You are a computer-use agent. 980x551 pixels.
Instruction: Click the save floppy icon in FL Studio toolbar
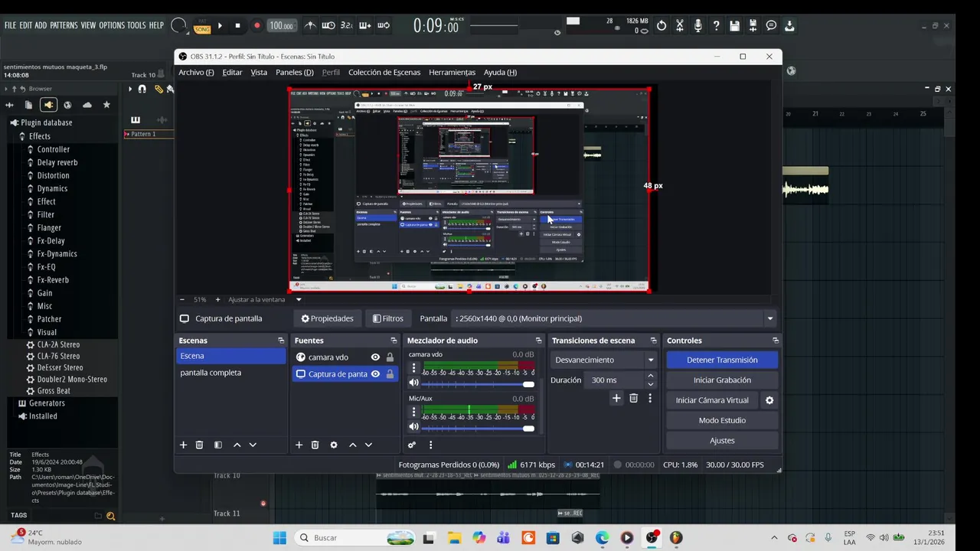[734, 25]
